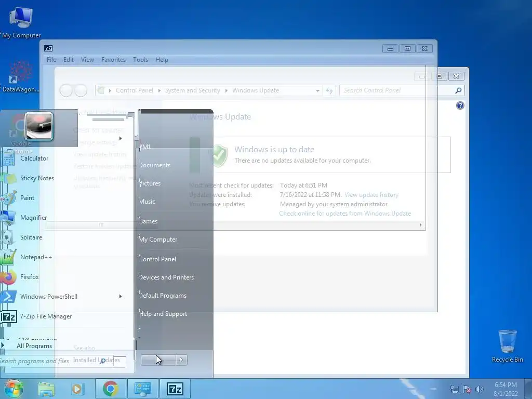Open Games from the Start menu

[x=148, y=221]
